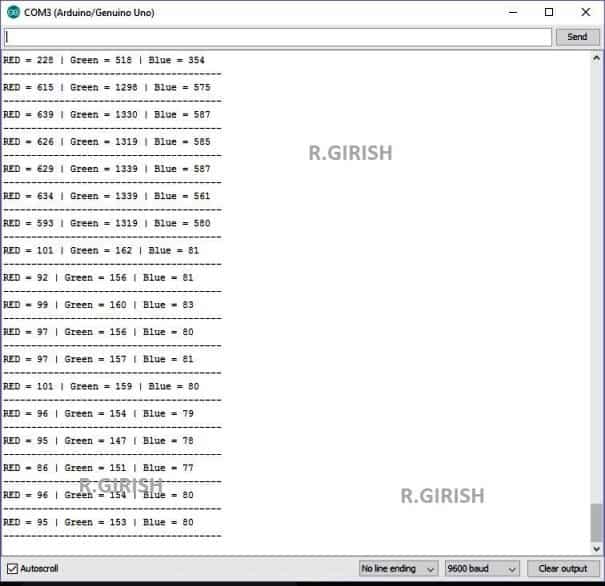Click the line 'RED = 634 | Green = 1339'
The image size is (605, 586).
point(106,196)
